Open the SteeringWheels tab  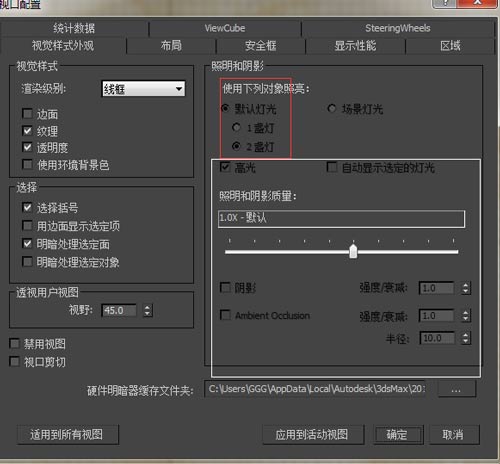[x=397, y=28]
